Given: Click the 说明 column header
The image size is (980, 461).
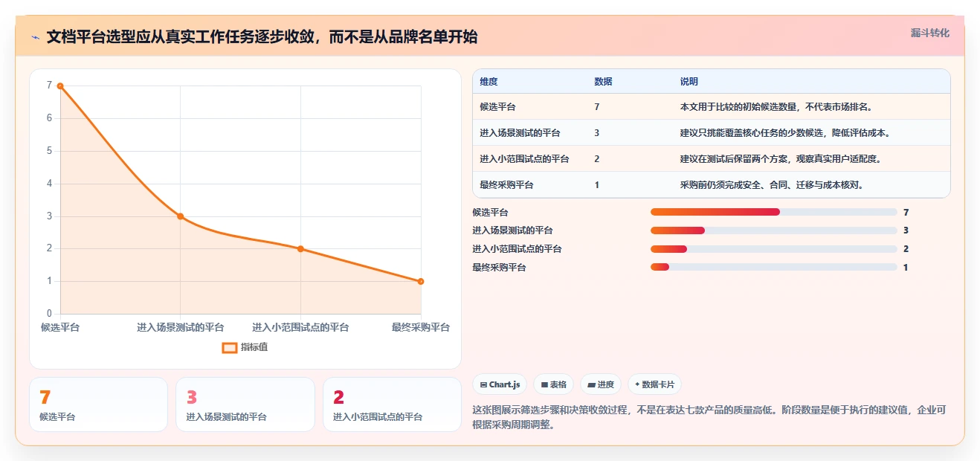Looking at the screenshot, I should 689,81.
